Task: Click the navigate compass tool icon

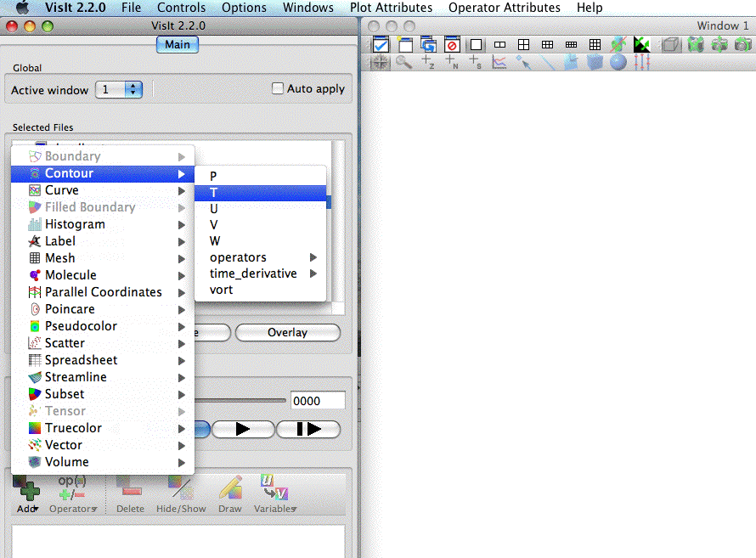Action: coord(380,61)
